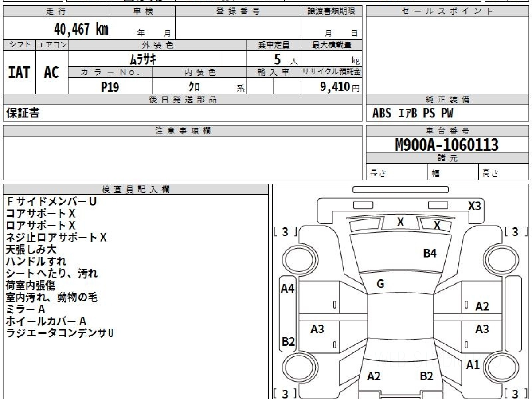532x399 pixels.
Task: Click the B4 hood damage mark
Action: coord(430,254)
